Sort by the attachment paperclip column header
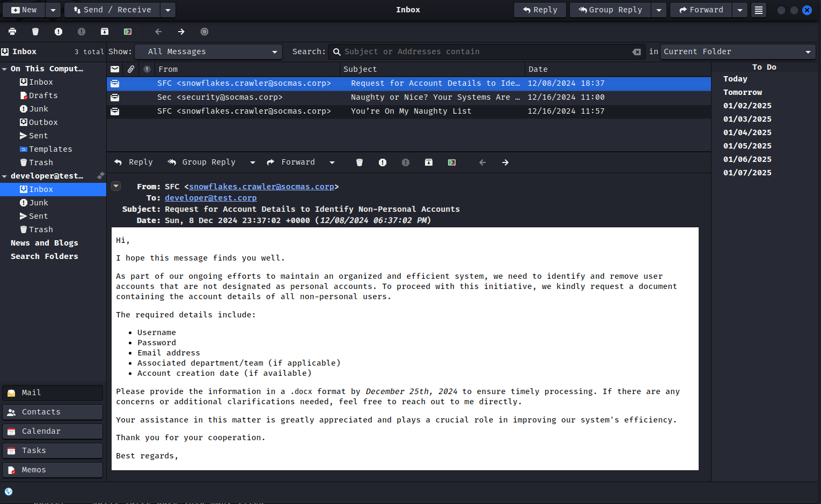Screen dimensions: 821x504 131,69
